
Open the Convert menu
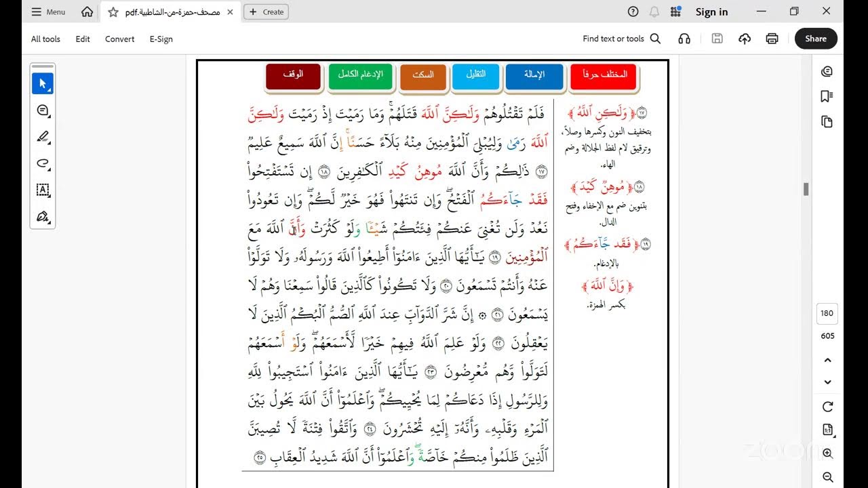(x=119, y=39)
